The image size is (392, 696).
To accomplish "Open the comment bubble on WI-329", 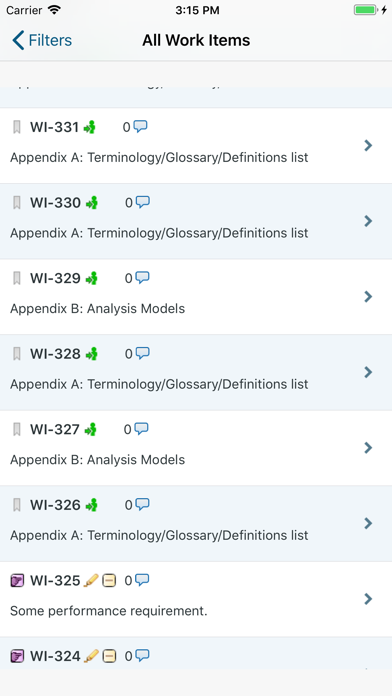I will click(x=143, y=278).
